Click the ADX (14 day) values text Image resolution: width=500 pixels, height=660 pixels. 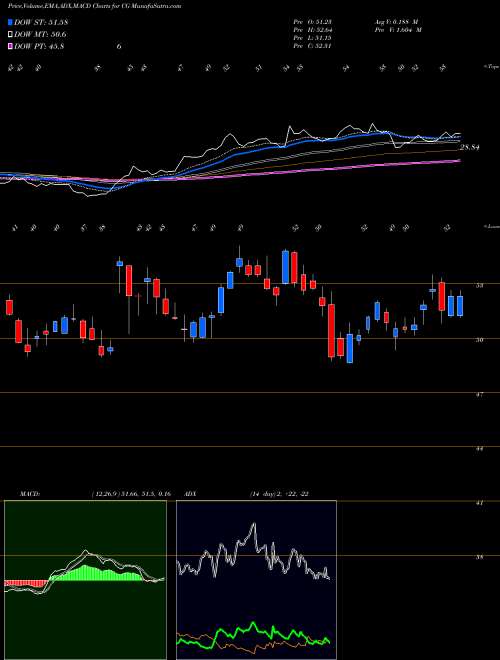pyautogui.click(x=279, y=494)
